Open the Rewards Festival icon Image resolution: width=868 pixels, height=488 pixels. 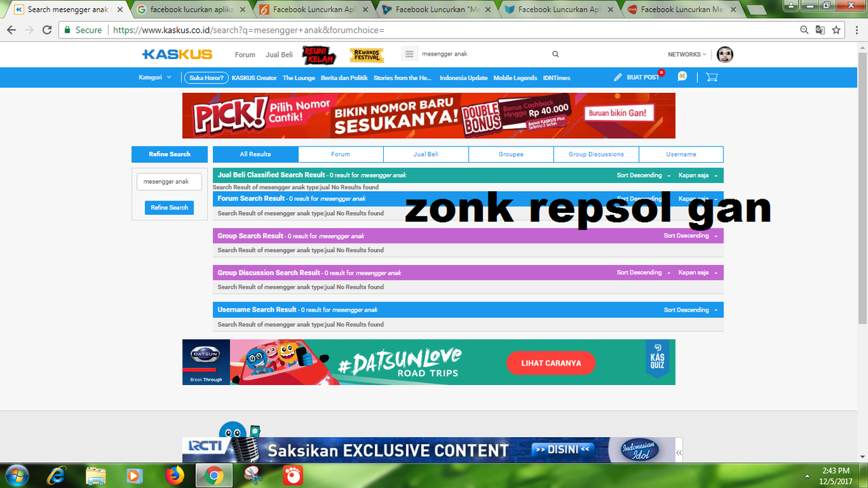[x=367, y=55]
